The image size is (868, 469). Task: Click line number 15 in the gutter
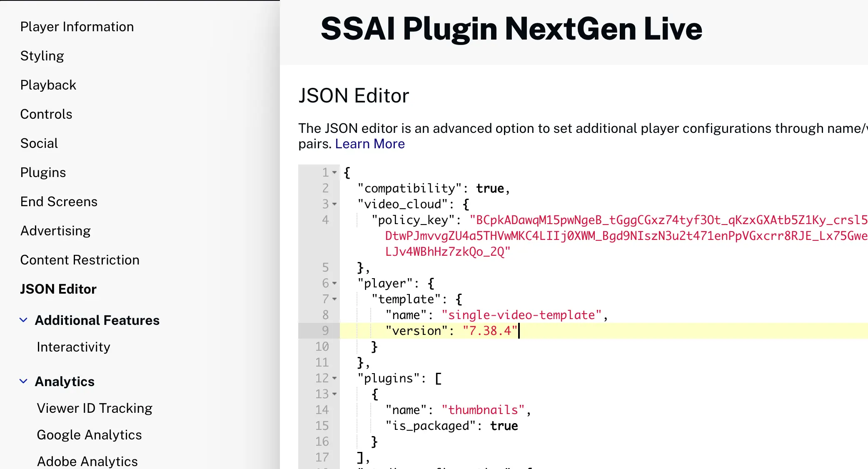[322, 426]
